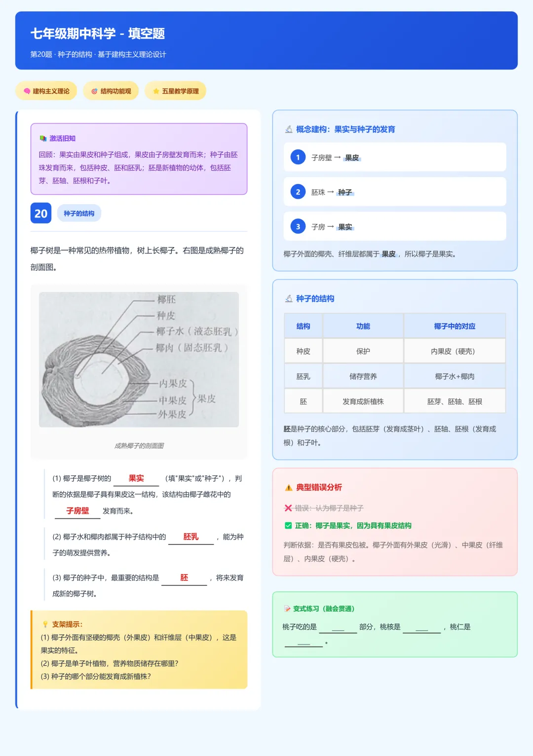Click step 3 circle beside 子房 → 果实
Image resolution: width=533 pixels, height=756 pixels.
click(298, 226)
